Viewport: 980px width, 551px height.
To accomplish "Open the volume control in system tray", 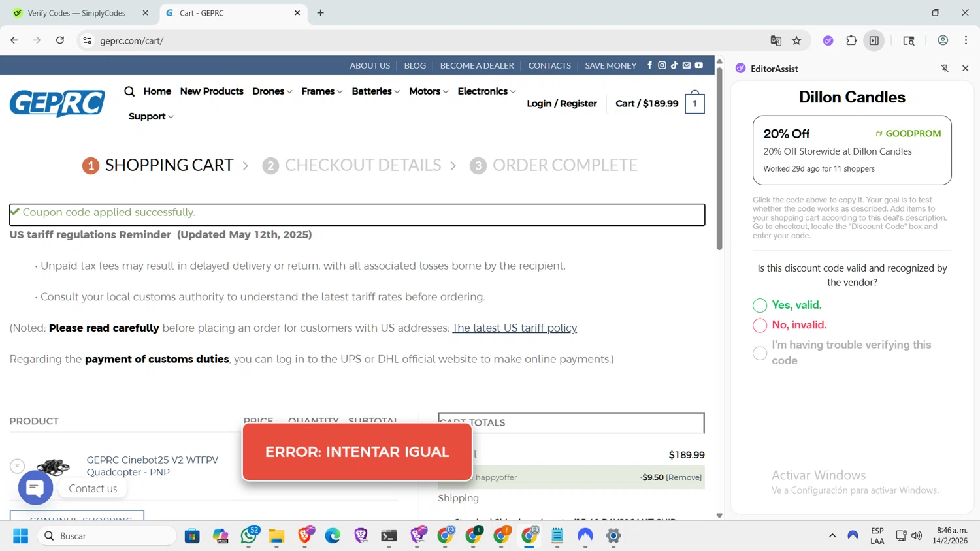I will (x=917, y=536).
